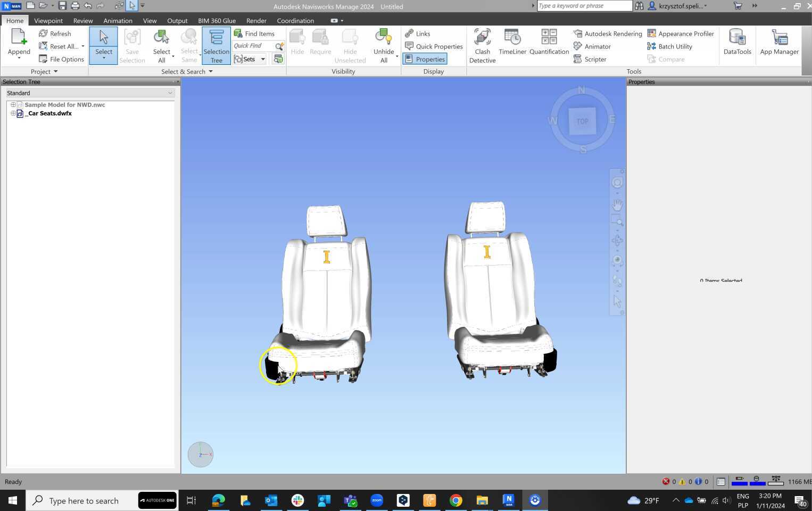Switch to the Viewpoint ribbon tab
Screen dimensions: 812x511
point(48,20)
